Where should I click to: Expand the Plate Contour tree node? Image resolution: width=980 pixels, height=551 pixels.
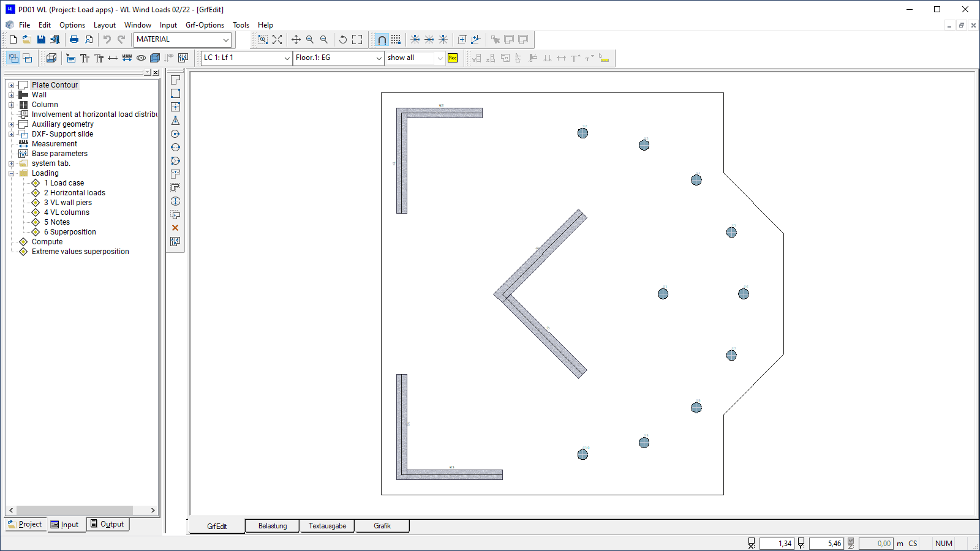click(x=11, y=85)
